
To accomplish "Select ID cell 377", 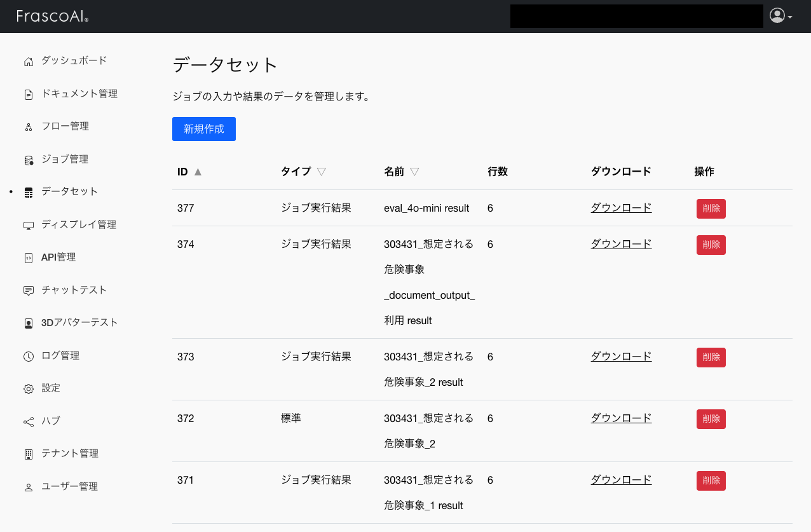I will pos(186,208).
